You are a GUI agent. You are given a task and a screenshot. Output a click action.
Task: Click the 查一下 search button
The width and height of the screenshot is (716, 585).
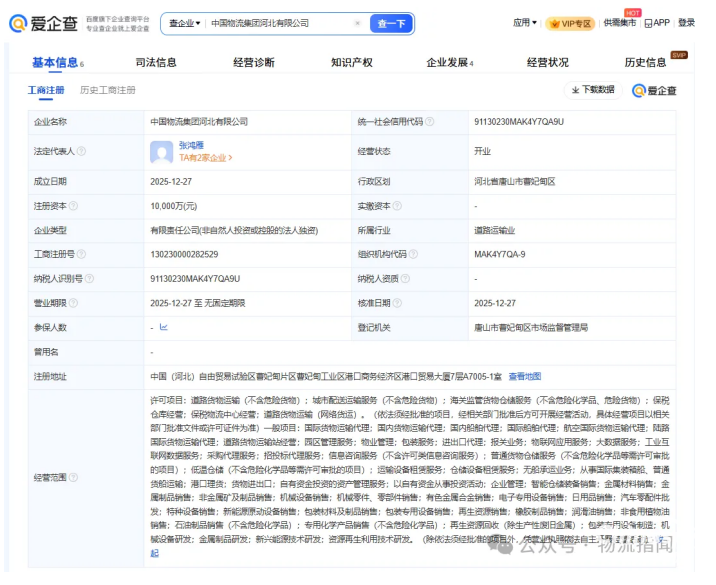(x=391, y=24)
